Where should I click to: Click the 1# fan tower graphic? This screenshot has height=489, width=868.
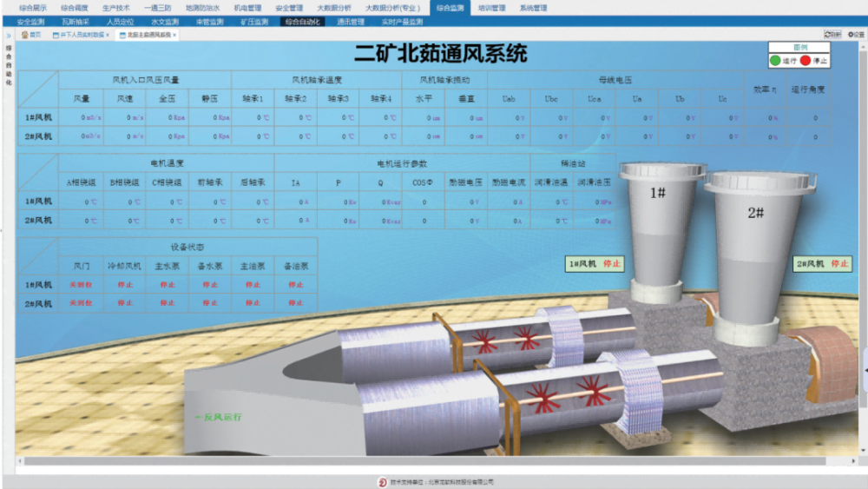(x=658, y=226)
